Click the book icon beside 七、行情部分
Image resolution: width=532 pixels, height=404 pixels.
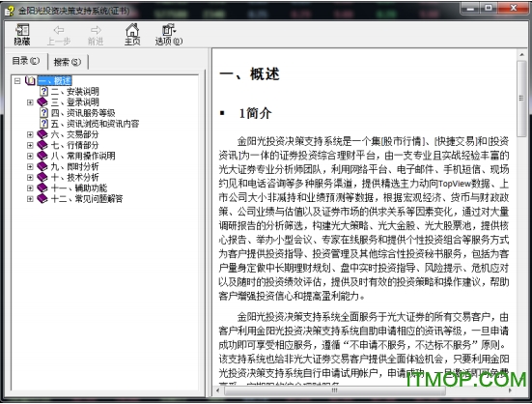[x=42, y=145]
